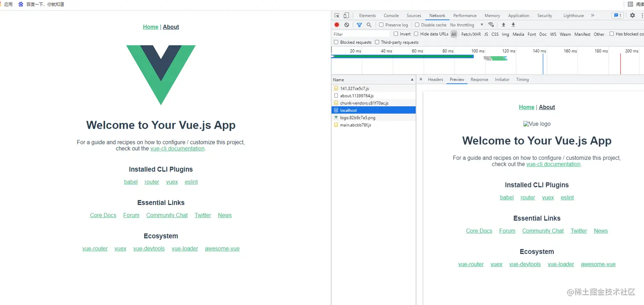Click the network Filter input field

[360, 34]
